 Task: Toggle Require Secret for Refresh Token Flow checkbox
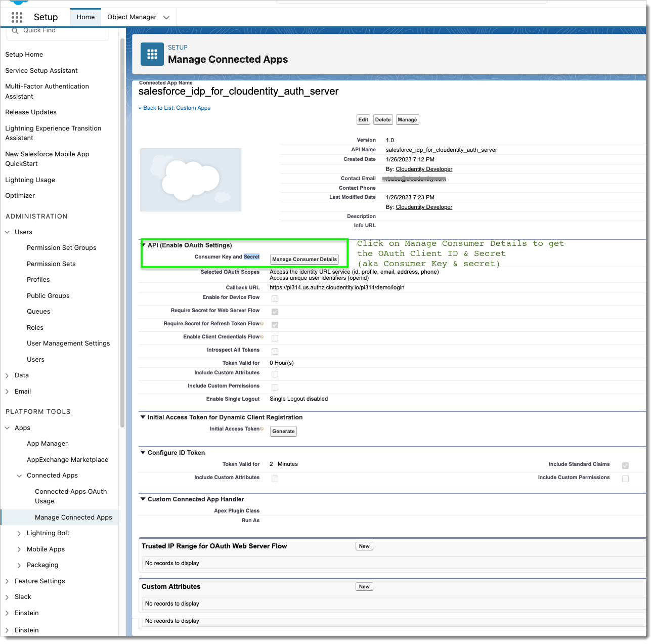(x=275, y=325)
